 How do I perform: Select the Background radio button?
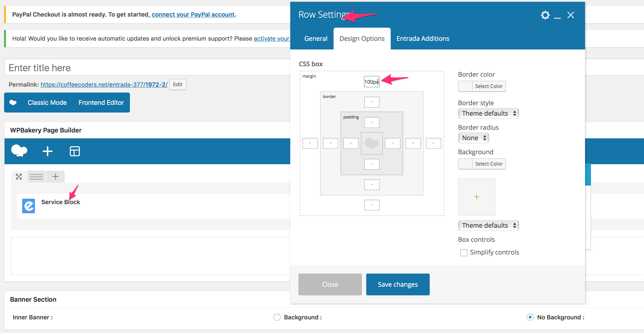tap(277, 317)
